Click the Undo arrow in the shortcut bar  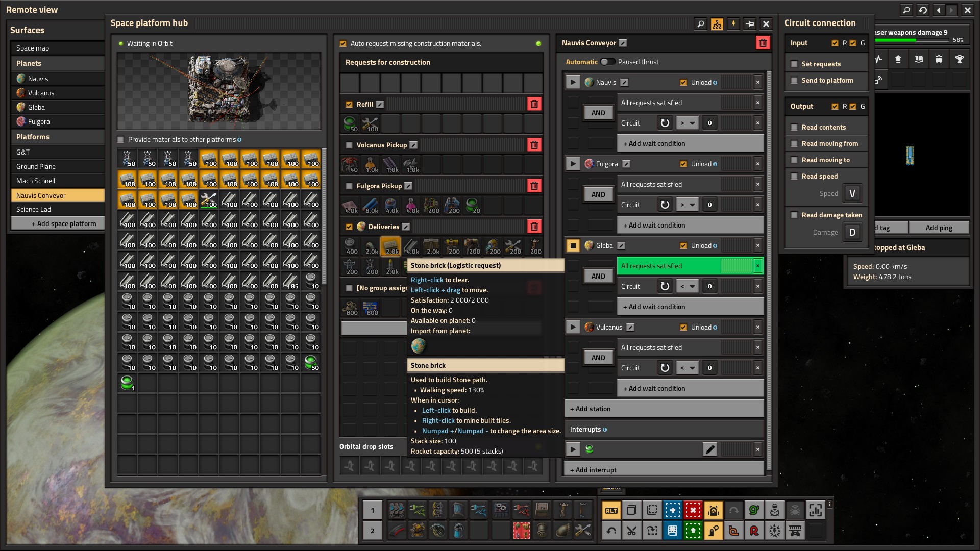coord(611,531)
